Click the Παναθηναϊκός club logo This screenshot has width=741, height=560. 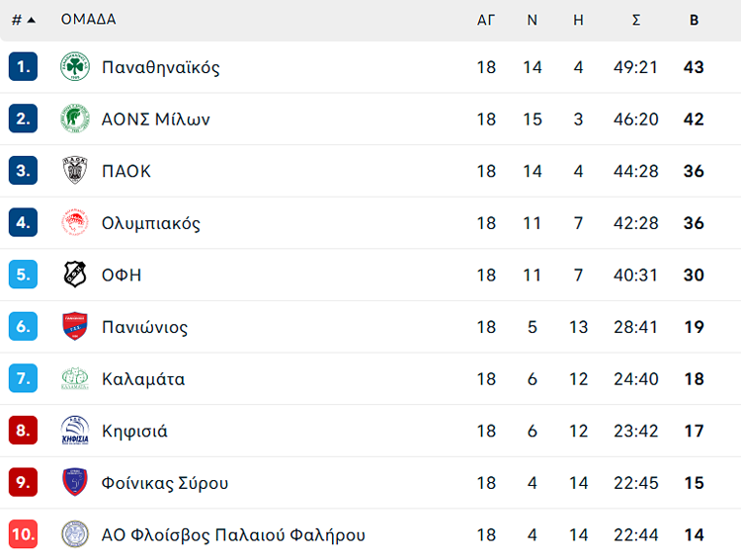pyautogui.click(x=75, y=67)
